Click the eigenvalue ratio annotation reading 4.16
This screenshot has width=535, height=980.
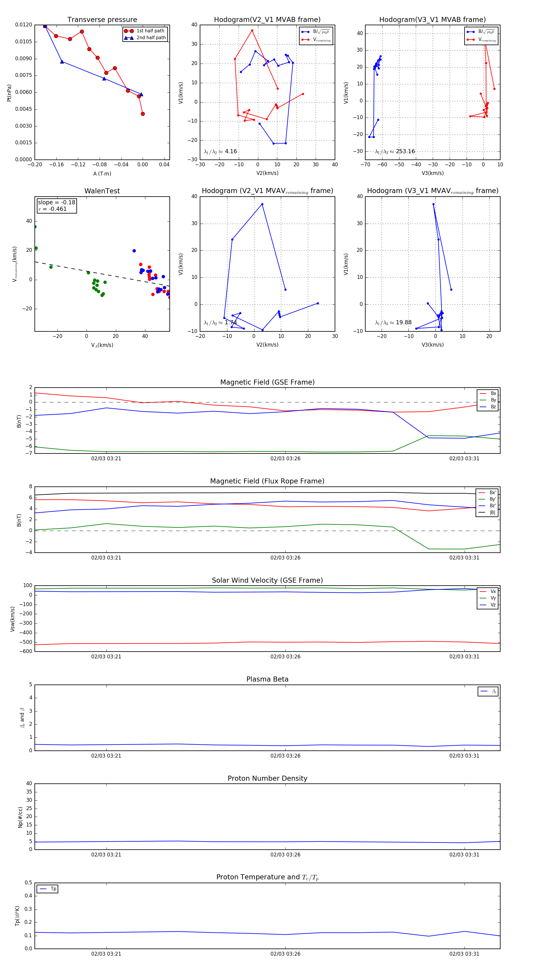pyautogui.click(x=221, y=151)
